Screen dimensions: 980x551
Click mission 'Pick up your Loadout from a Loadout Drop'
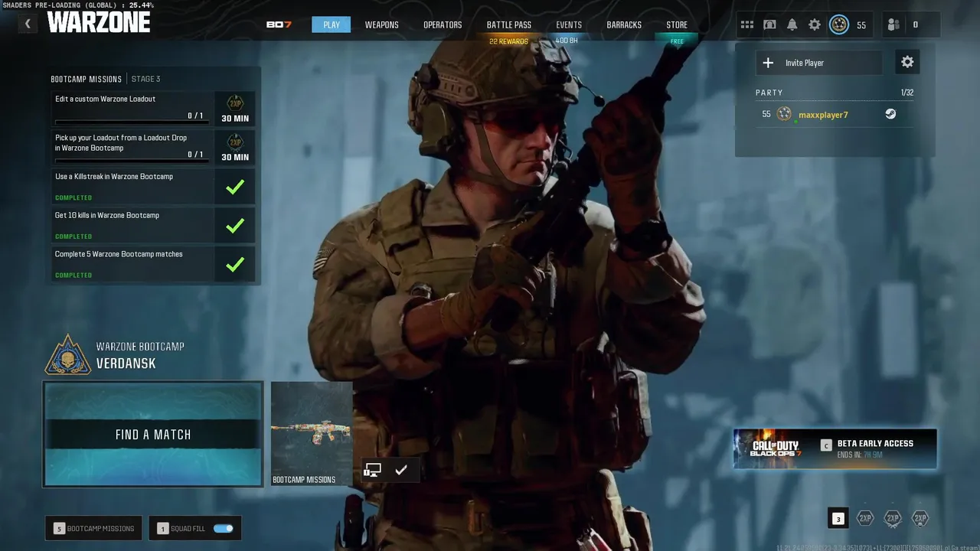tap(153, 147)
